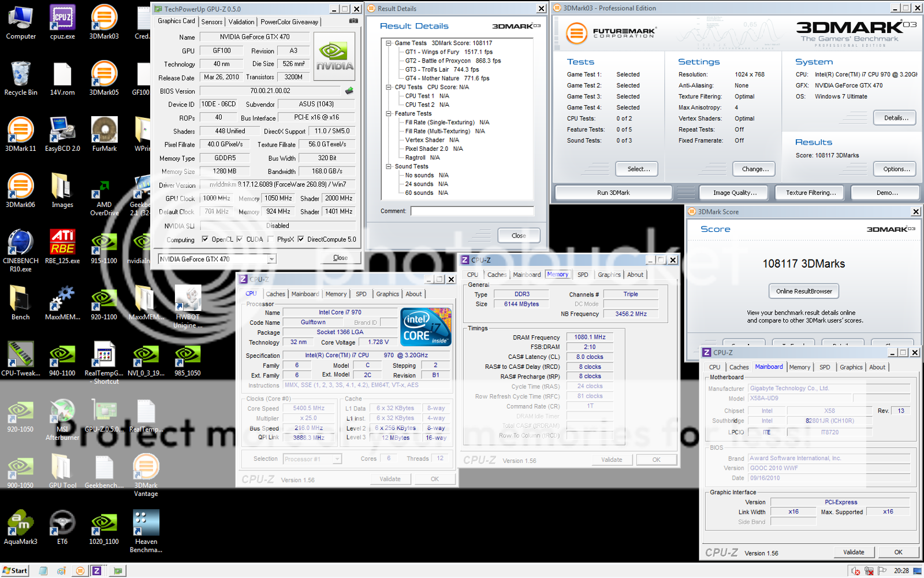The height and width of the screenshot is (578, 924).
Task: Open the RBE_125.exe ATI icon
Action: point(62,247)
